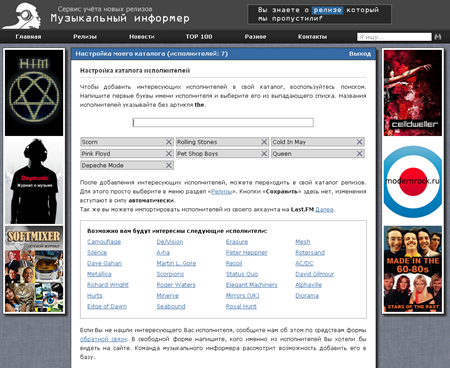450x368 pixels.
Task: Add suggested artist Mirrors (UK)
Action: click(242, 296)
